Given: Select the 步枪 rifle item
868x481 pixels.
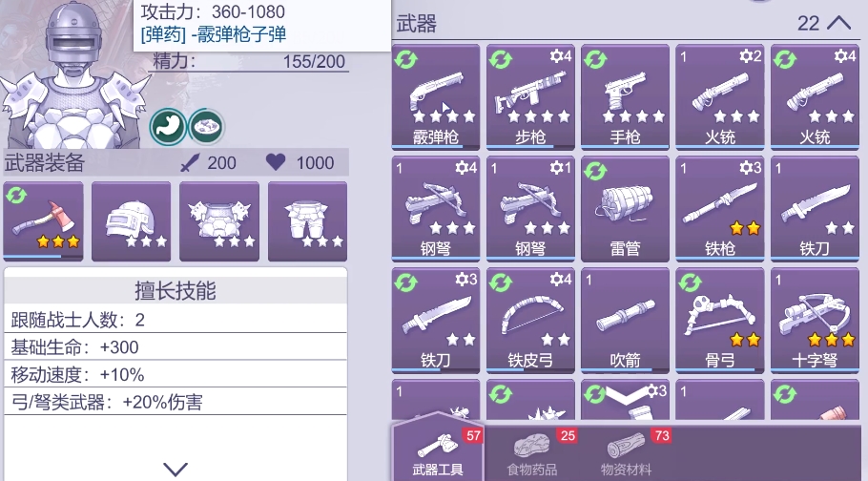Looking at the screenshot, I should click(x=530, y=97).
